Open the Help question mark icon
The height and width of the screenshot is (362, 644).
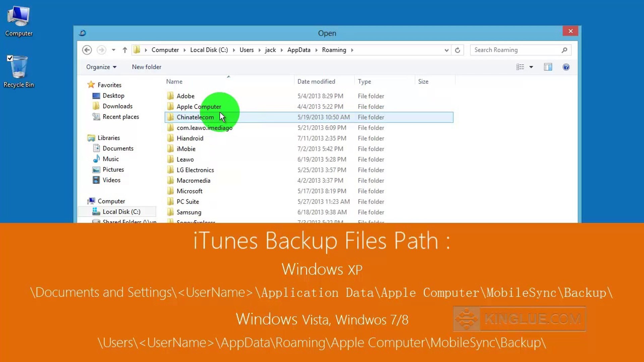click(x=566, y=67)
